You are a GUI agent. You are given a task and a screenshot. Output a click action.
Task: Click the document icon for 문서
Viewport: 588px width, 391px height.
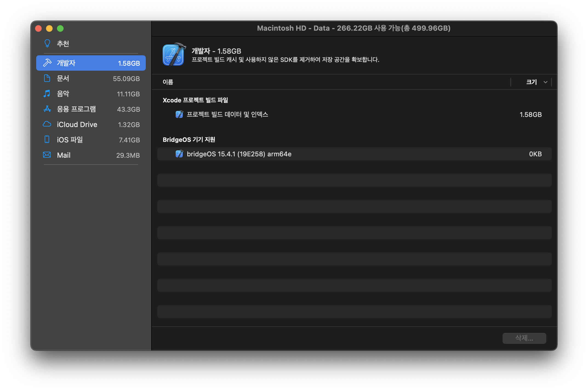47,78
